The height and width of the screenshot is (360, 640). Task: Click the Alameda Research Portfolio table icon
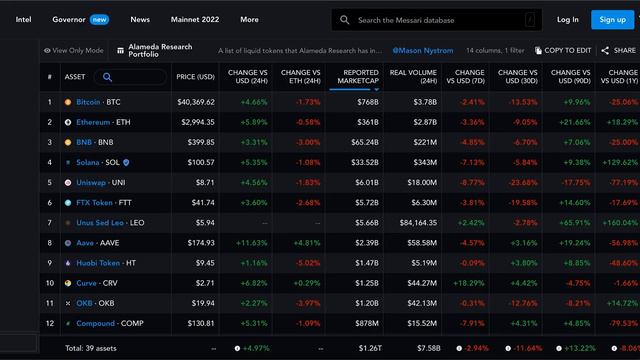click(x=120, y=51)
